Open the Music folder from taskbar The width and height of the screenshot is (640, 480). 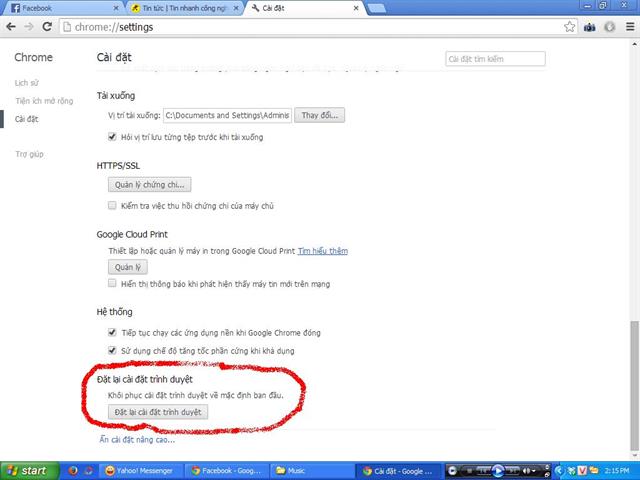click(x=310, y=471)
